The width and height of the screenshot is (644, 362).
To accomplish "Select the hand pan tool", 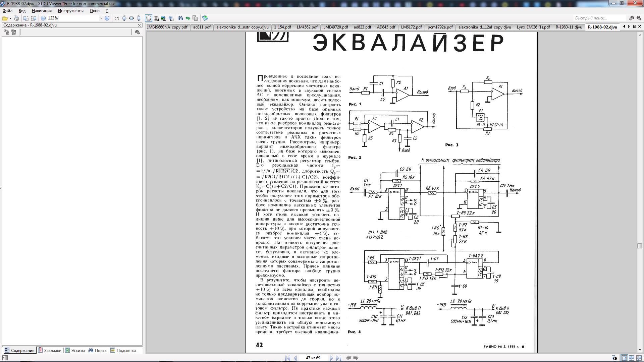I will (148, 18).
